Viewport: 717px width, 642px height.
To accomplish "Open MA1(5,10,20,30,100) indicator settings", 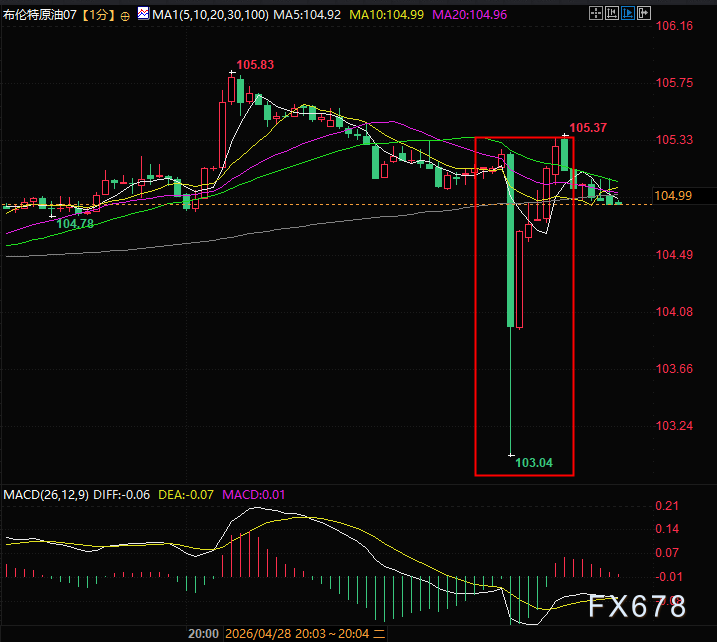I will point(210,15).
